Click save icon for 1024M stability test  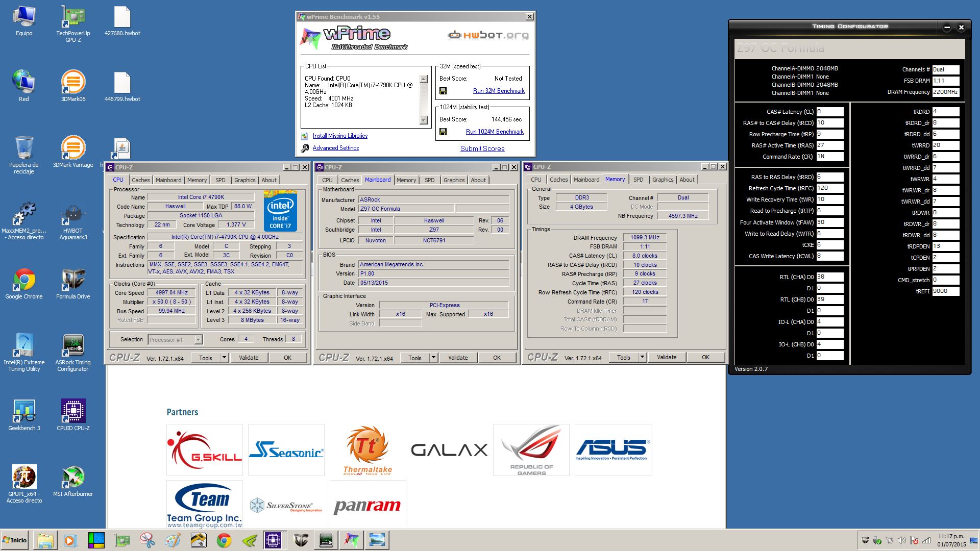coord(443,132)
